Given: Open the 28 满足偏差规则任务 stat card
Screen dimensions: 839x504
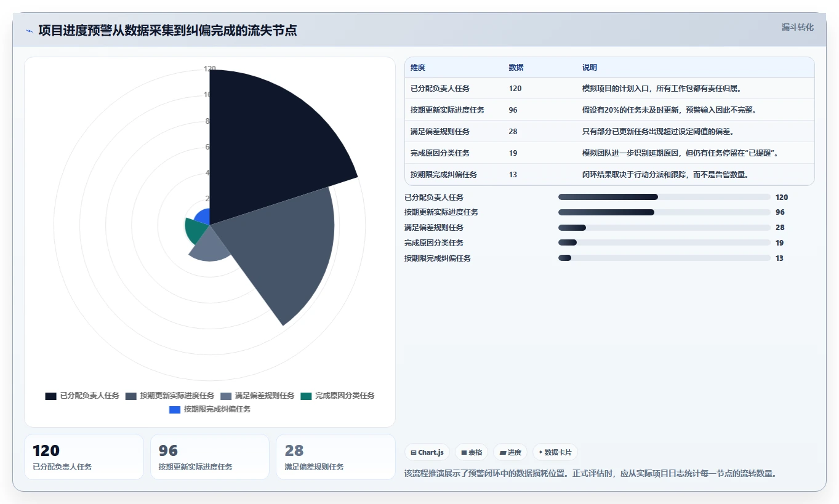Looking at the screenshot, I should (x=335, y=457).
